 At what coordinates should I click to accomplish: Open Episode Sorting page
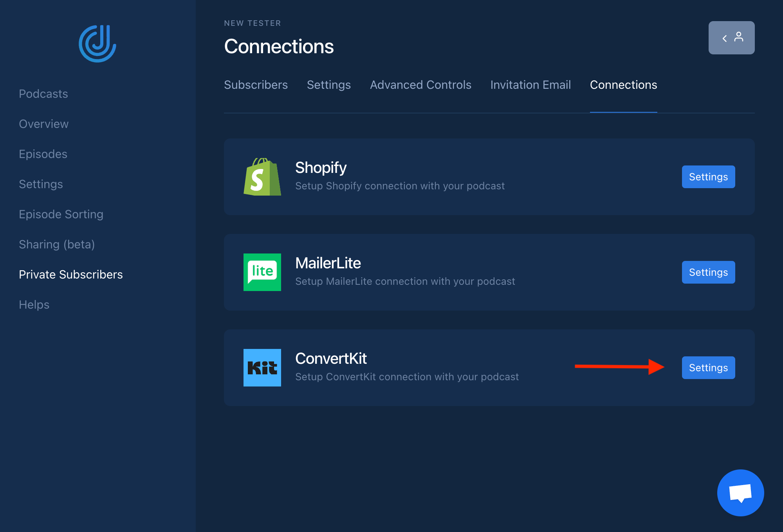tap(61, 214)
